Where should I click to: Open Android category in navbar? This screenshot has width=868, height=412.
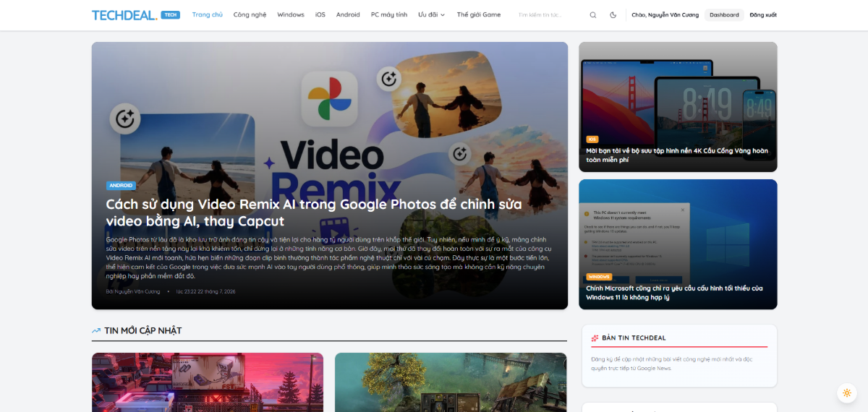pos(348,14)
